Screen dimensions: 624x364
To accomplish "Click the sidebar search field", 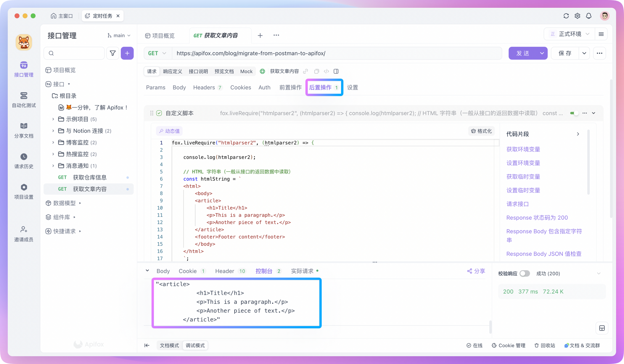I will coord(74,53).
